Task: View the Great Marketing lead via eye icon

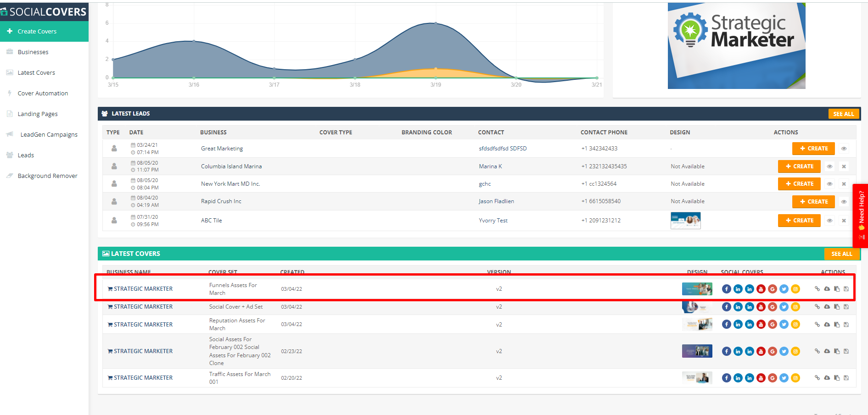Action: 844,149
